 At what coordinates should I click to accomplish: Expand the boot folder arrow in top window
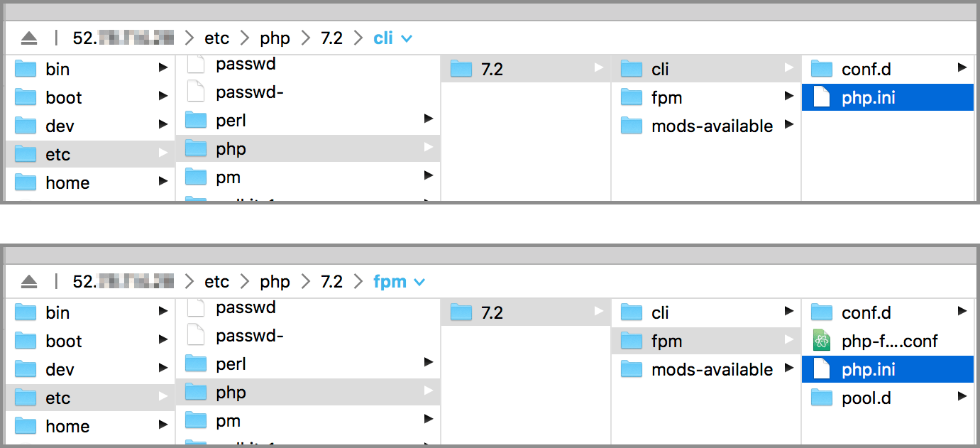163,97
